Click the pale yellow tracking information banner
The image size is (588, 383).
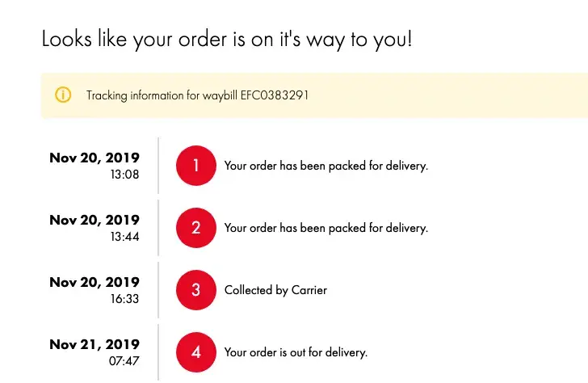[x=444, y=95]
